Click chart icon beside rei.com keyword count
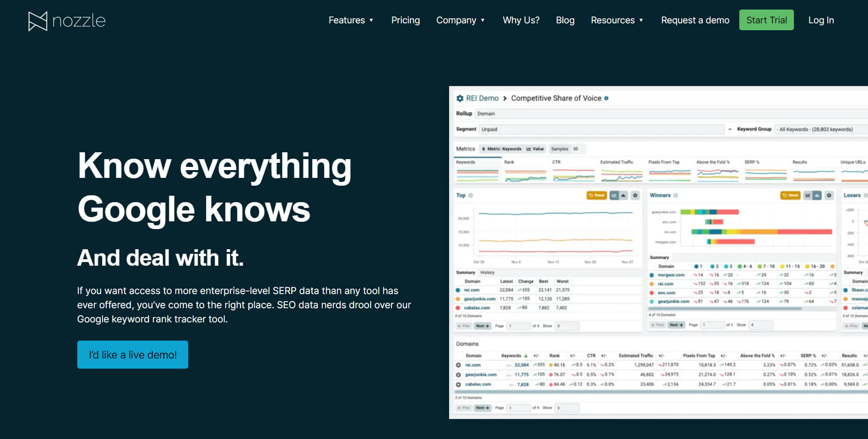Image resolution: width=868 pixels, height=439 pixels. 509,365
